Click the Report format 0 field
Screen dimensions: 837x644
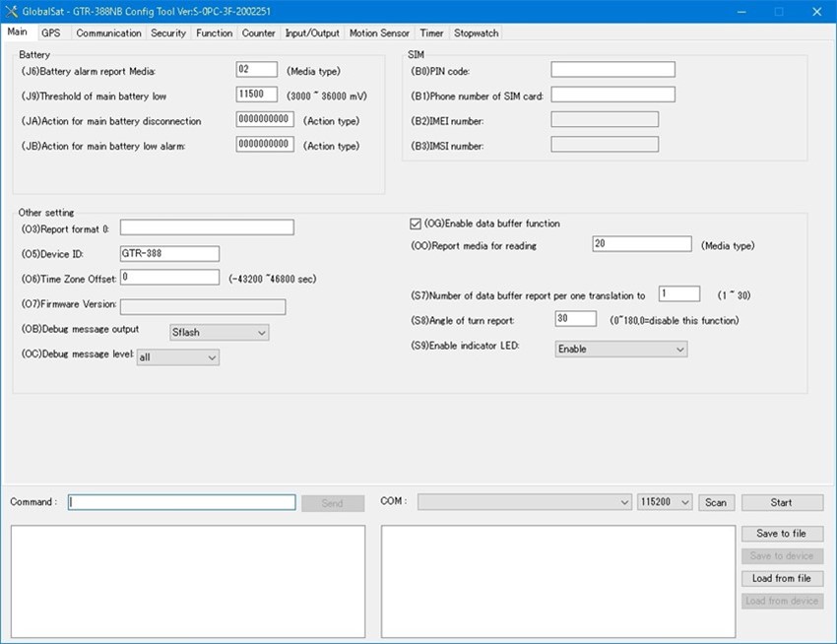(x=207, y=227)
